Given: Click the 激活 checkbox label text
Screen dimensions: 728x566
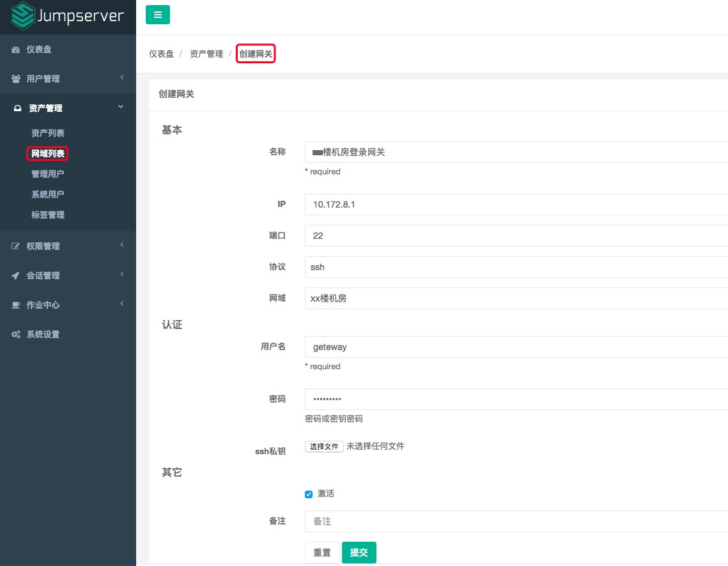Looking at the screenshot, I should (326, 494).
